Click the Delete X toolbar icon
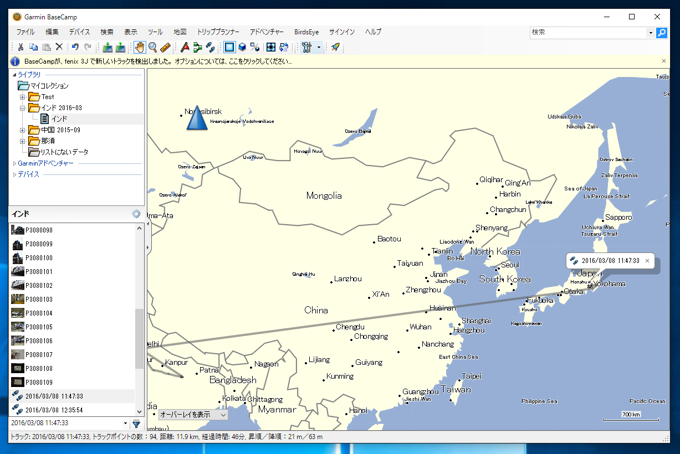 click(59, 47)
